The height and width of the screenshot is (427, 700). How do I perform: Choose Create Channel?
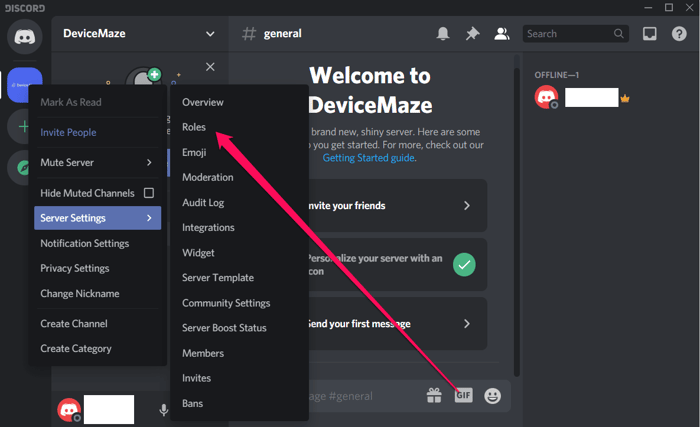(97, 324)
